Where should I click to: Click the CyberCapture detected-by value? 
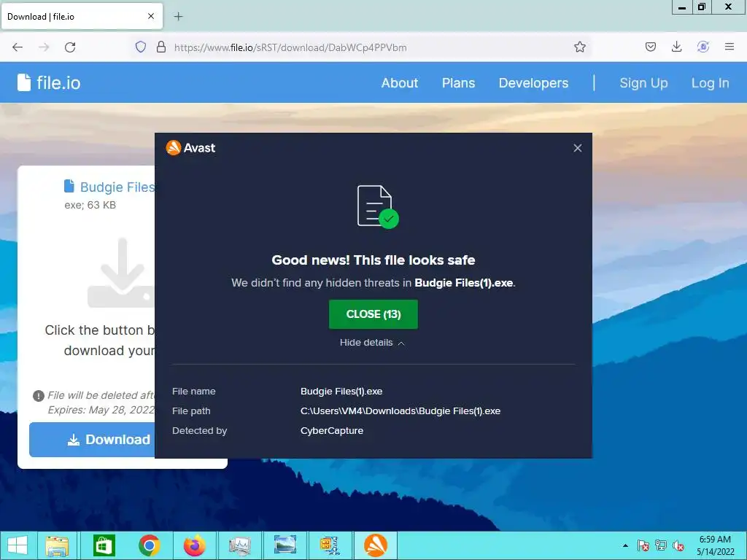(x=332, y=430)
